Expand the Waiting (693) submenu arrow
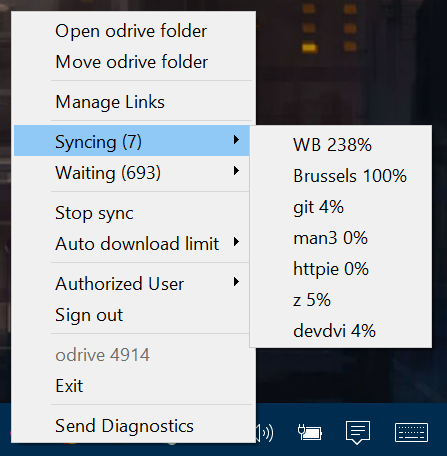The image size is (447, 456). click(x=236, y=171)
